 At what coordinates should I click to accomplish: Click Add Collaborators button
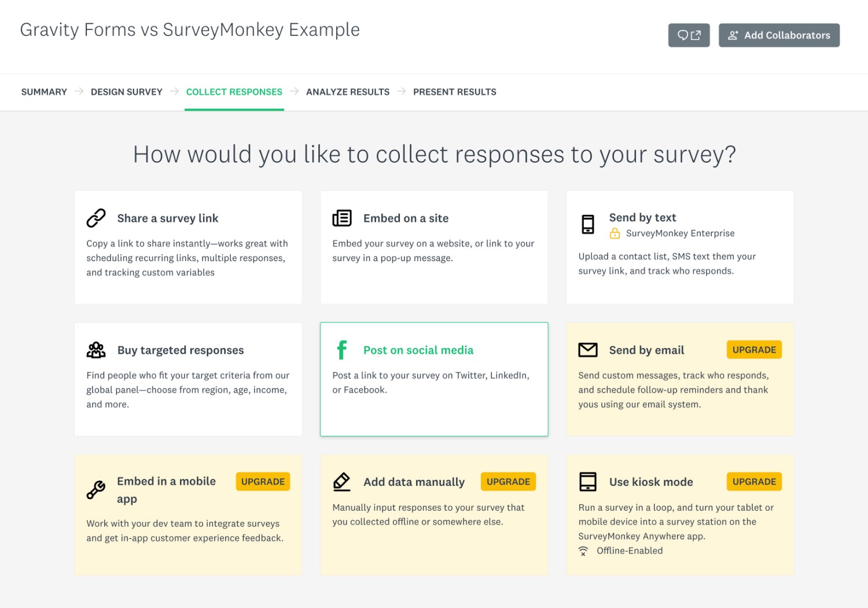point(779,35)
